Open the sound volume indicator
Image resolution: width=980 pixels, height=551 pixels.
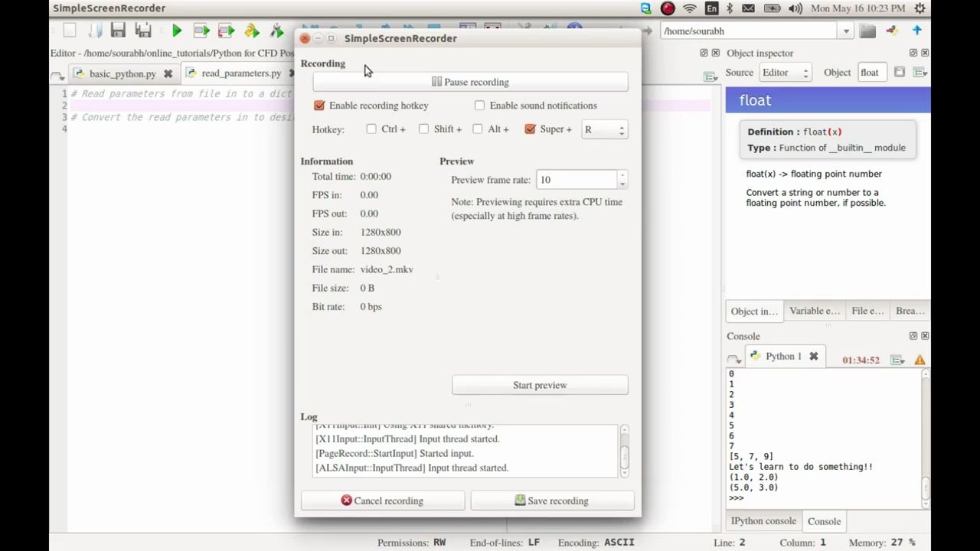[x=795, y=8]
